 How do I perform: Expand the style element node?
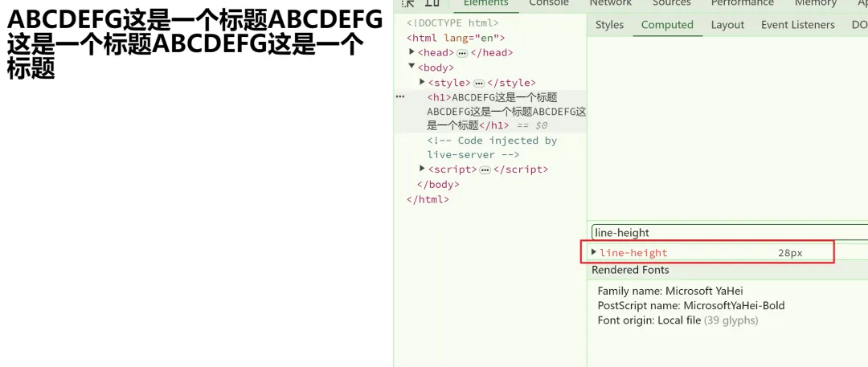pos(423,82)
